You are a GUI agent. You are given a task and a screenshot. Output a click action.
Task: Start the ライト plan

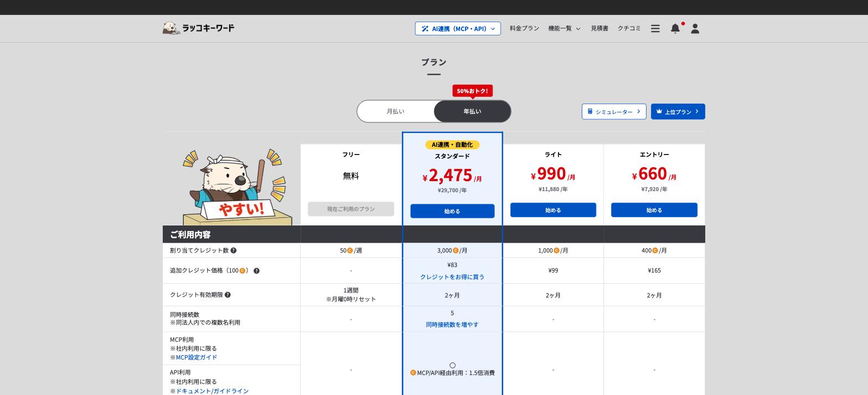tap(553, 210)
